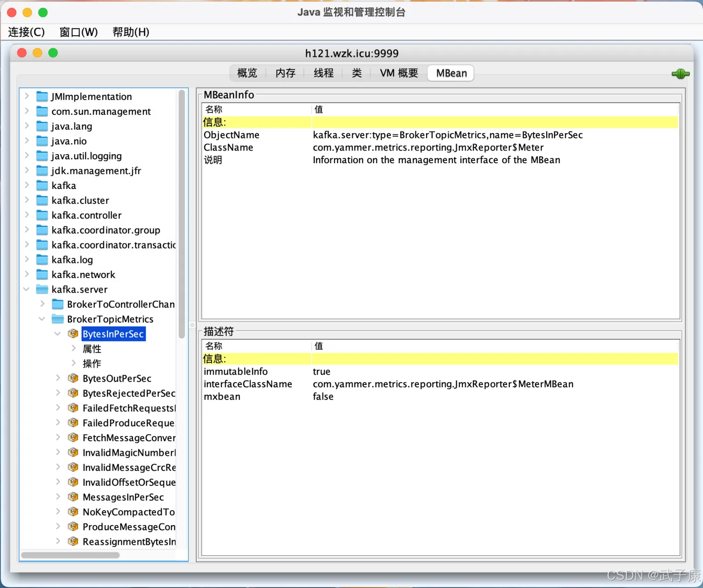
Task: Open the 帮助(H) menu
Action: coord(131,32)
